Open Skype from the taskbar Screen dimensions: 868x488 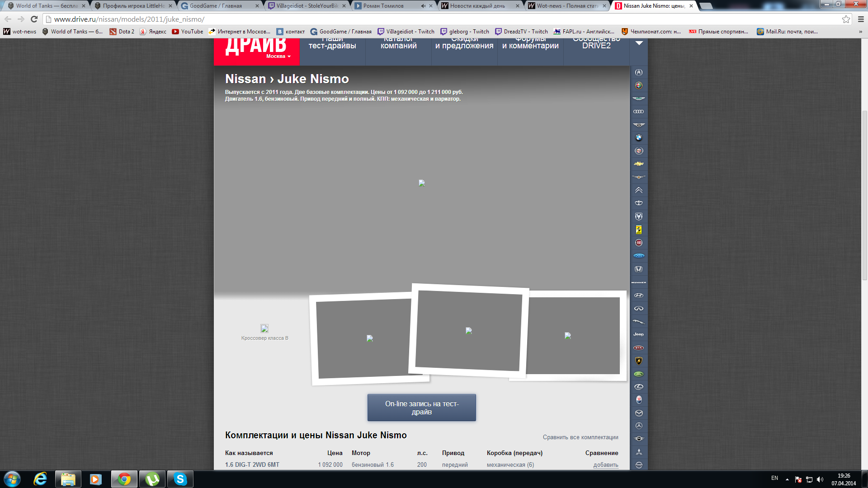tap(180, 479)
